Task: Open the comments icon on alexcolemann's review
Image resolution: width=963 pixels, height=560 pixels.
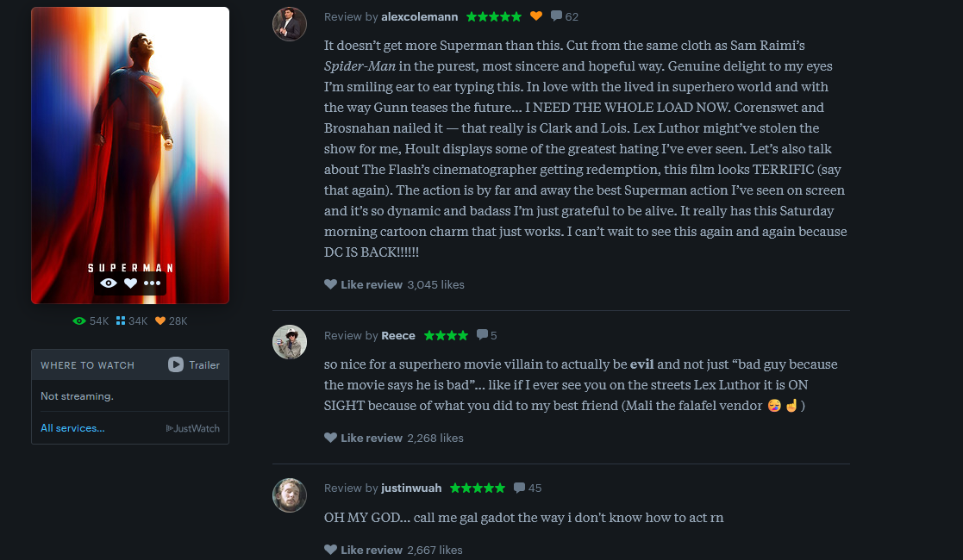Action: [557, 16]
